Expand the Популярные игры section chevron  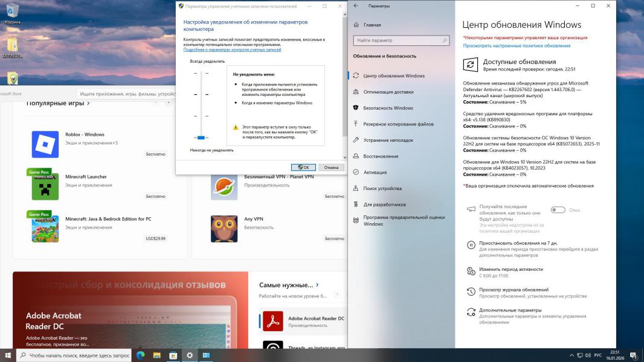click(89, 103)
